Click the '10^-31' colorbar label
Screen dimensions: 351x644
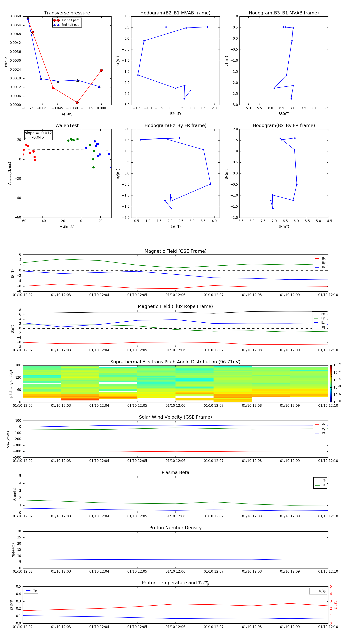click(337, 402)
